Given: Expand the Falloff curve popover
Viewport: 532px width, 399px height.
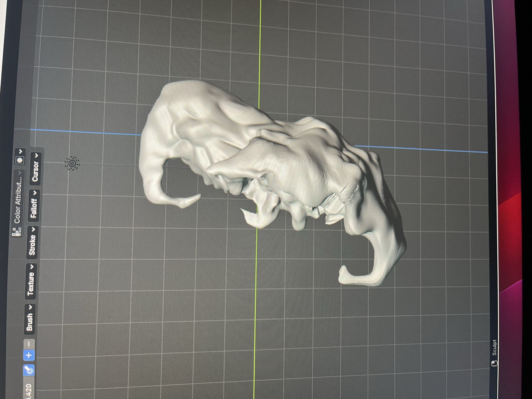Looking at the screenshot, I should tap(34, 205).
